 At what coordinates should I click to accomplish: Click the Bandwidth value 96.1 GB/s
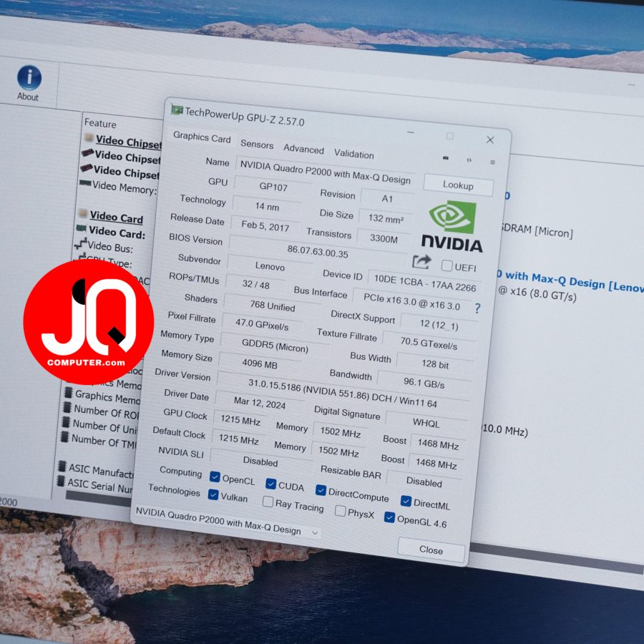point(424,383)
